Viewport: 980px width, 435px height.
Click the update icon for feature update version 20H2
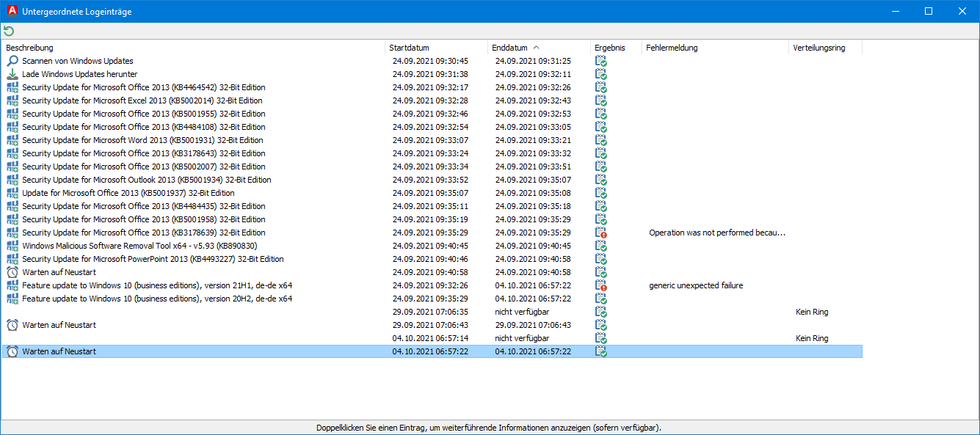pyautogui.click(x=12, y=299)
